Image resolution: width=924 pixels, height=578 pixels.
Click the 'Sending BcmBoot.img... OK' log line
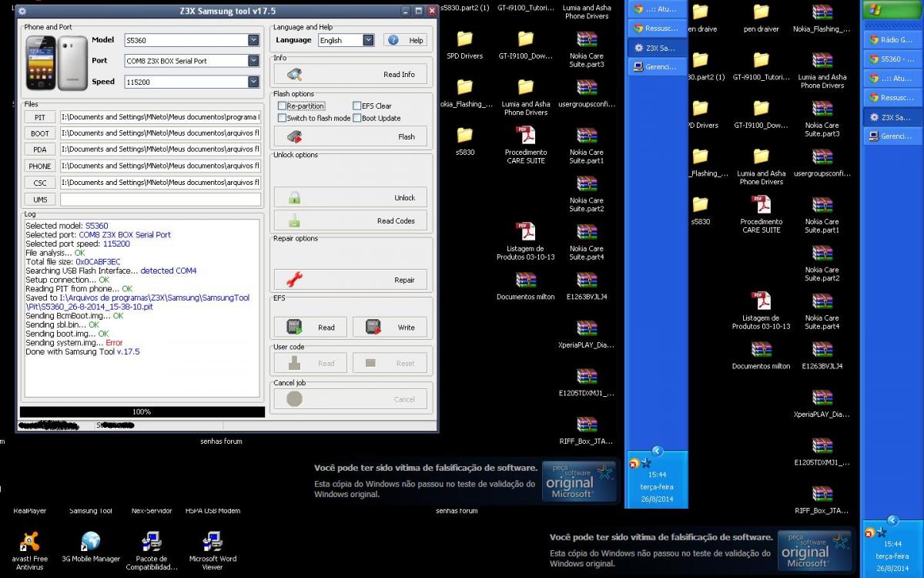[x=75, y=316]
